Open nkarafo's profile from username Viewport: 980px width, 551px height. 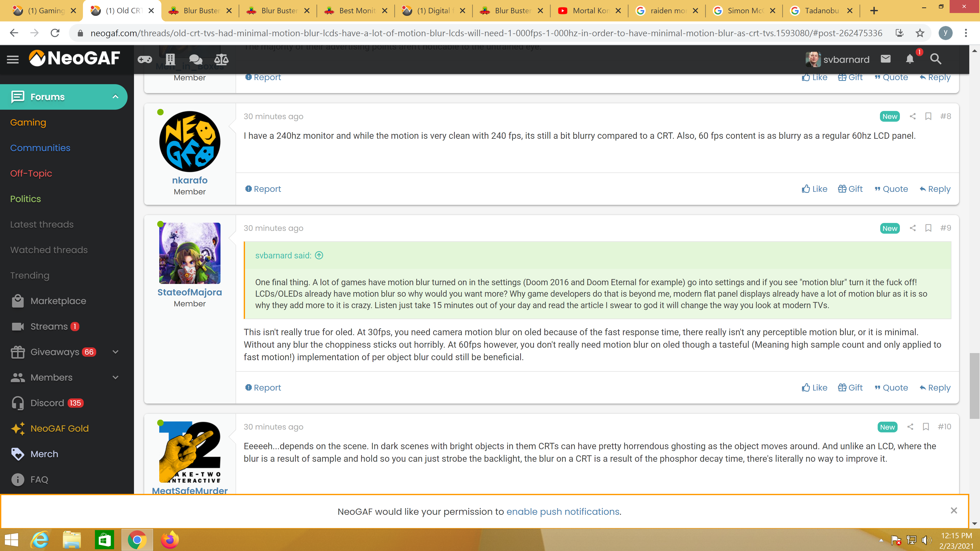(189, 180)
